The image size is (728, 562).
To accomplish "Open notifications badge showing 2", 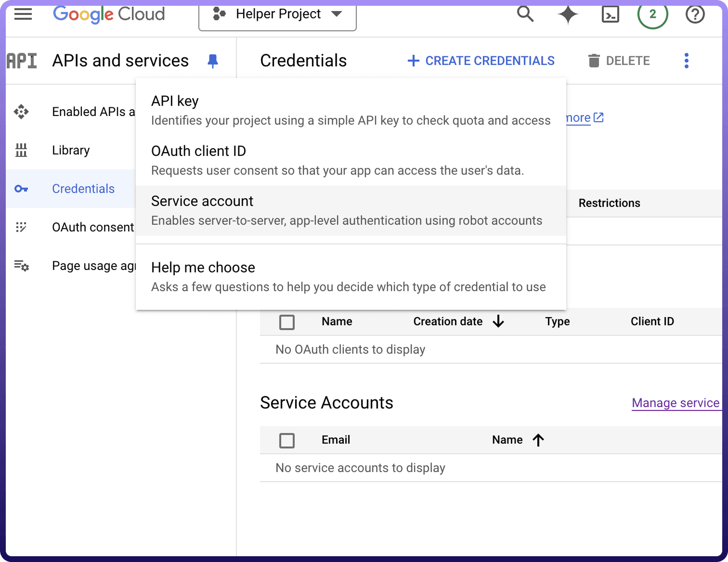I will tap(652, 14).
